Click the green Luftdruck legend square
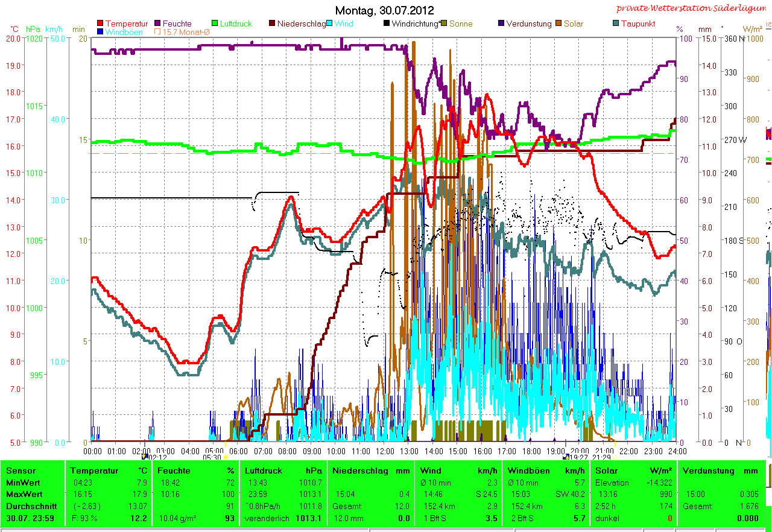772x532 pixels. (214, 24)
